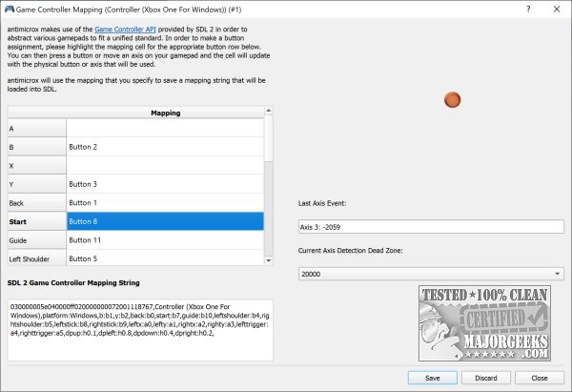Select the Button 2 cell for B
The image size is (572, 392).
tap(165, 147)
